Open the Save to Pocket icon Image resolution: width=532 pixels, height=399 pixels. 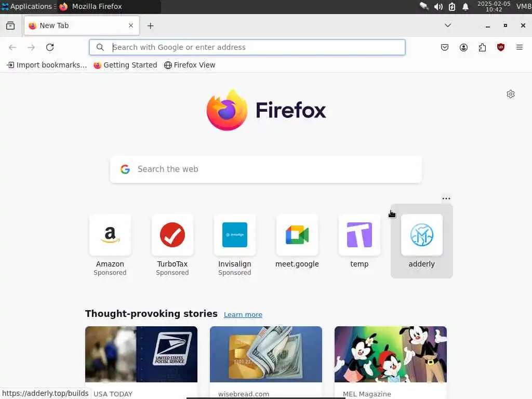click(445, 47)
